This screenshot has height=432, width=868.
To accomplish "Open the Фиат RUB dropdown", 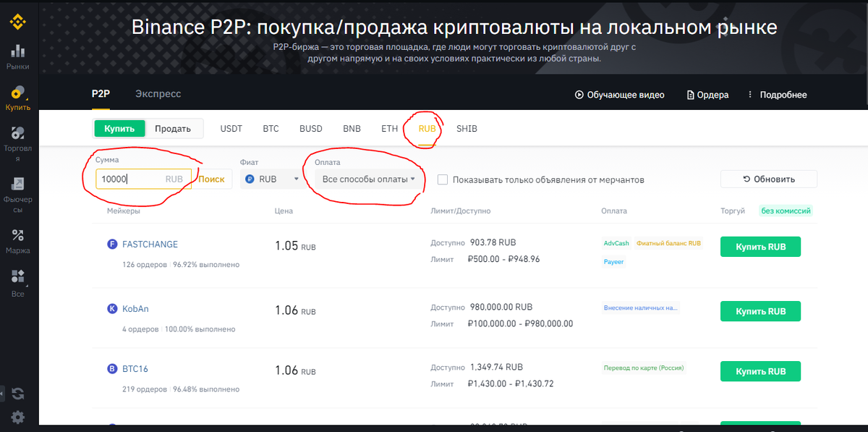I will pyautogui.click(x=272, y=179).
